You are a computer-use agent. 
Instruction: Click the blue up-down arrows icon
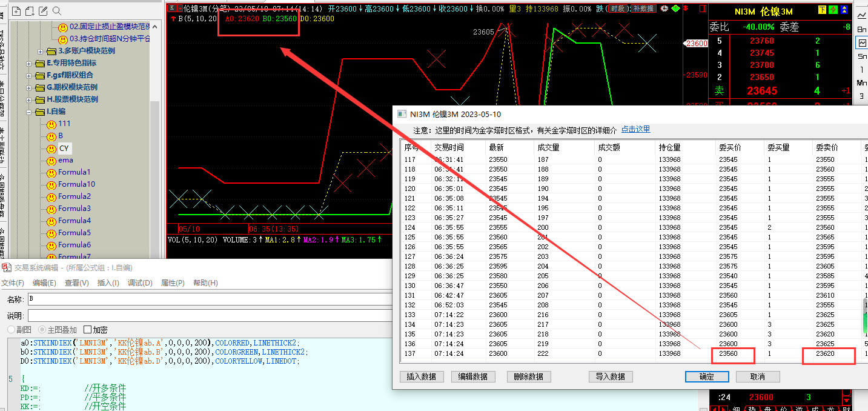click(x=845, y=10)
